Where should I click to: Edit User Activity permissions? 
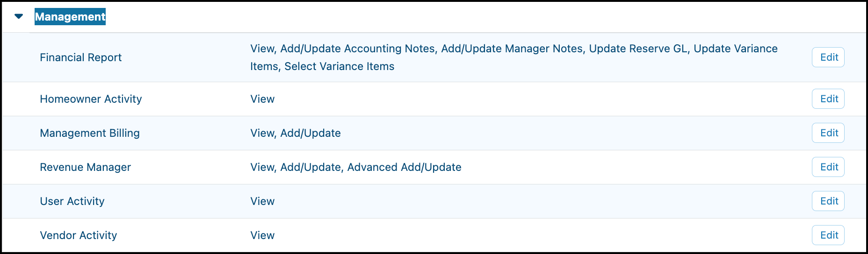coord(828,201)
